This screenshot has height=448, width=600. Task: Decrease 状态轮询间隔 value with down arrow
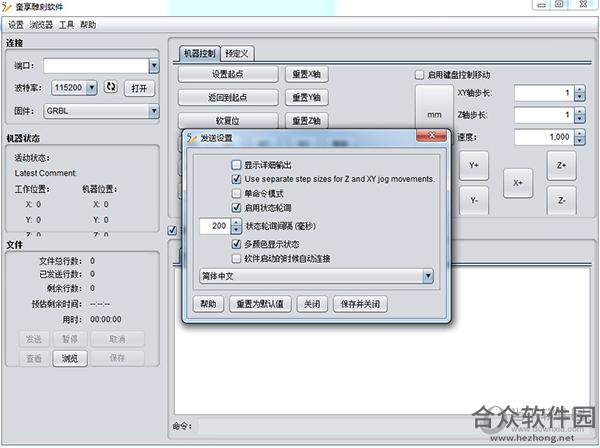tap(236, 230)
